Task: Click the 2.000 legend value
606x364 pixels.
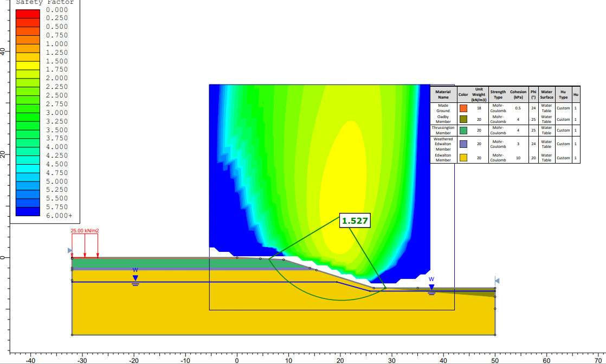Action: coord(57,78)
